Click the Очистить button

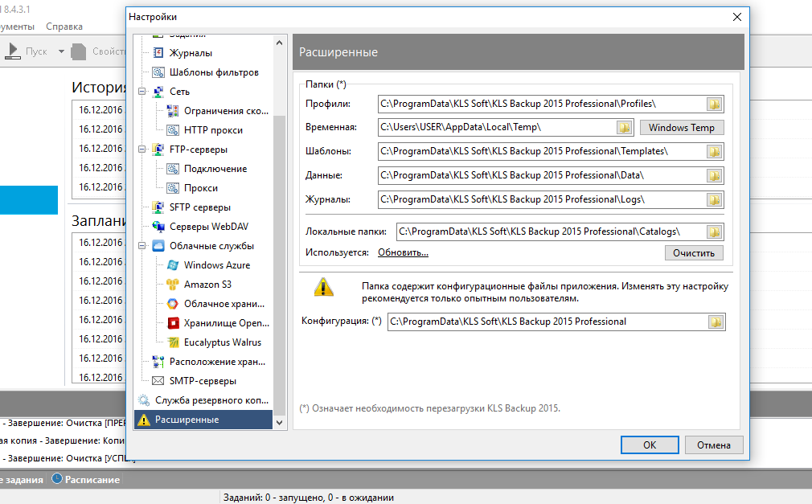694,252
